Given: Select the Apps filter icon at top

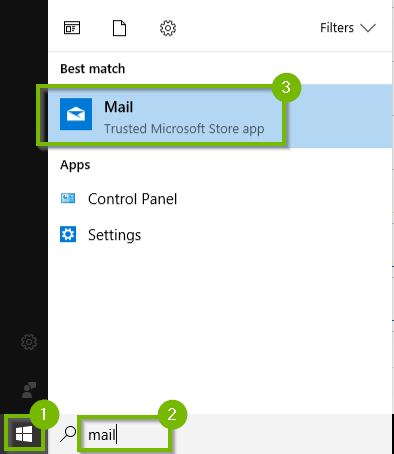Looking at the screenshot, I should (72, 28).
